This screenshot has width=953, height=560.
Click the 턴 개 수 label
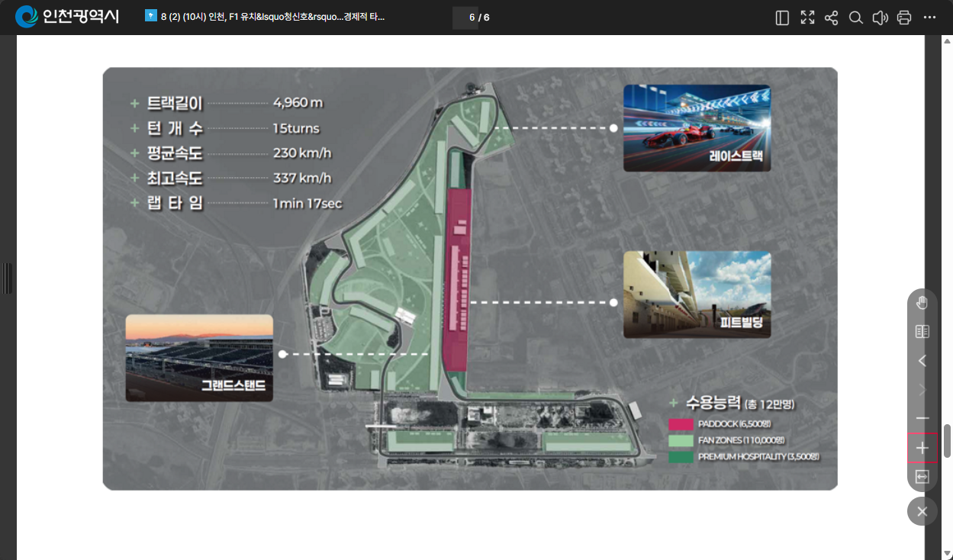tap(175, 128)
